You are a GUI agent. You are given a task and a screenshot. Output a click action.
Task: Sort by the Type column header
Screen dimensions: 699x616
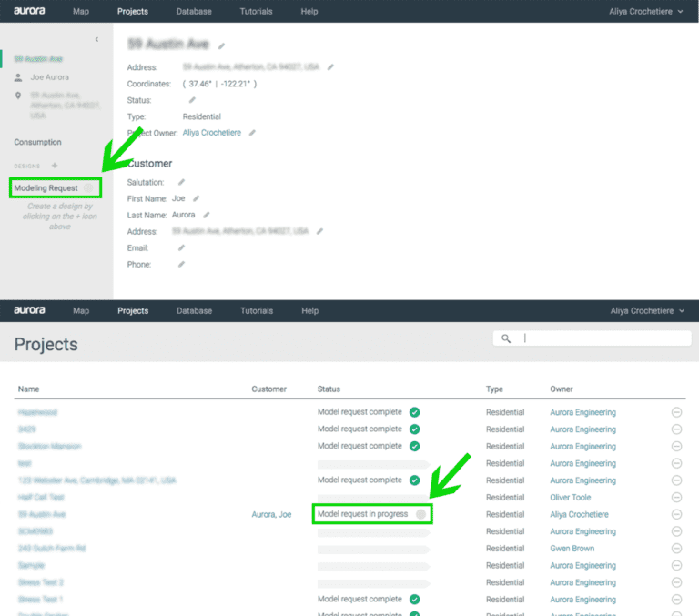494,389
